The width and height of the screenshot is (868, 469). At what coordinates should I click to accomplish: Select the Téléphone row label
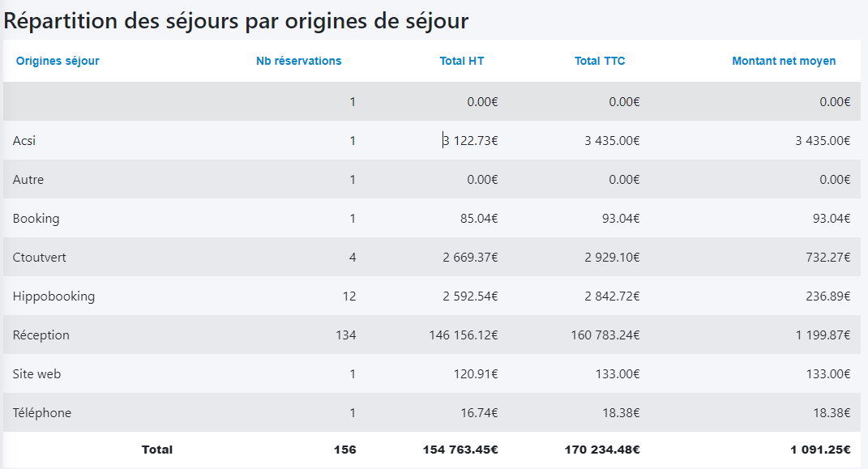[x=42, y=413]
